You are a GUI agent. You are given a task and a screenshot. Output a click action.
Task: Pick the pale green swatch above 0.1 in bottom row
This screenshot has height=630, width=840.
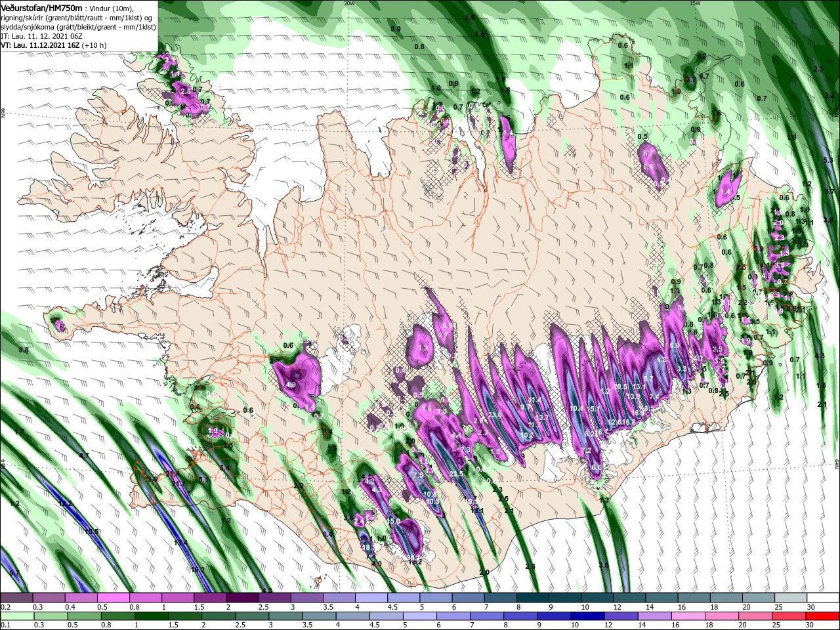click(17, 616)
